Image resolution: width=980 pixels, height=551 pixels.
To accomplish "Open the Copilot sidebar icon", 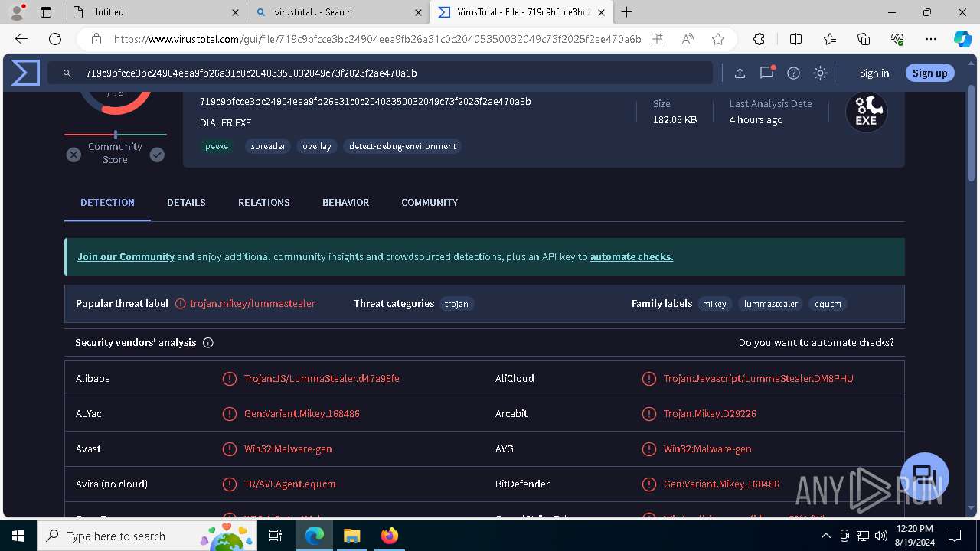I will (x=962, y=39).
